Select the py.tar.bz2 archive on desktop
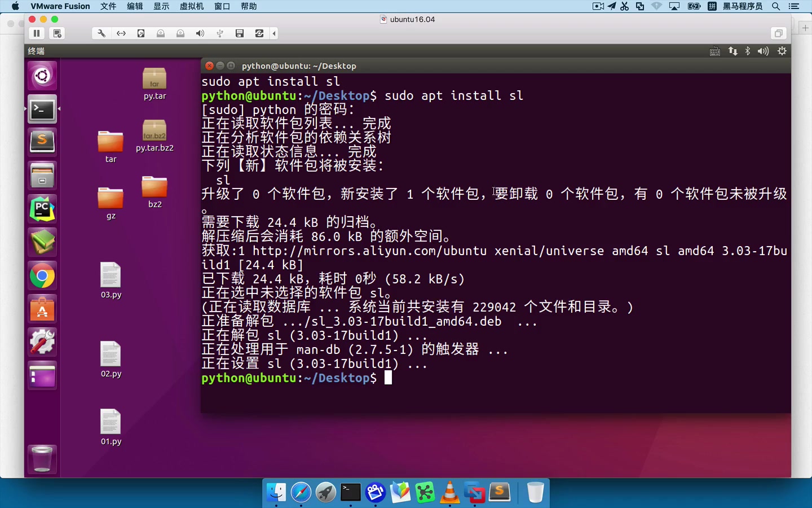This screenshot has width=812, height=508. [155, 136]
